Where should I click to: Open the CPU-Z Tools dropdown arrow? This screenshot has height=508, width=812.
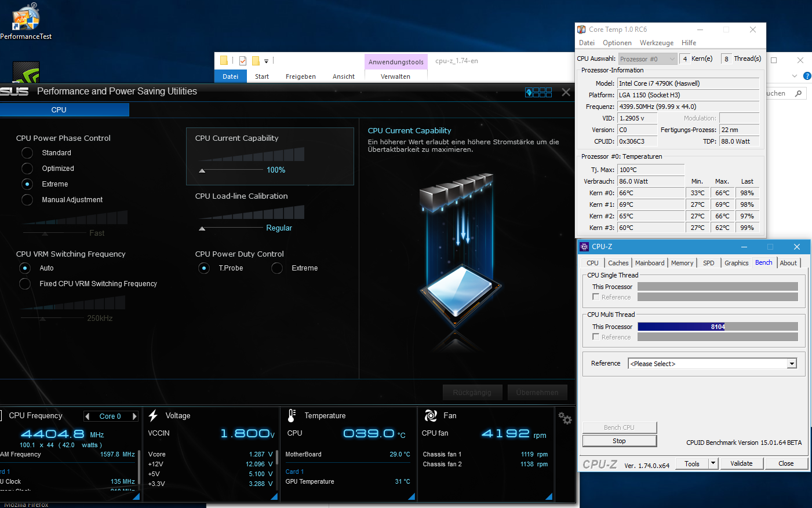pos(713,463)
